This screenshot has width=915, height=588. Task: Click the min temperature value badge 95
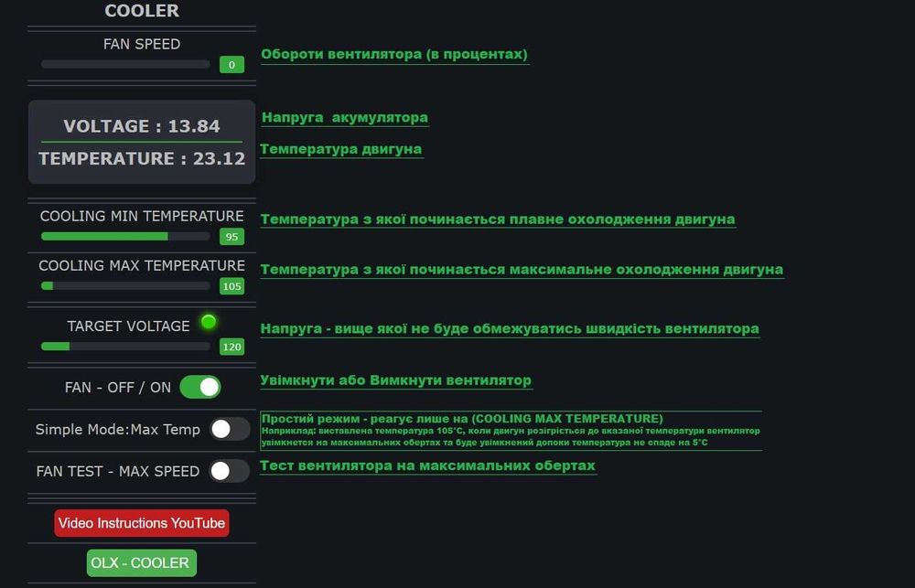click(231, 237)
